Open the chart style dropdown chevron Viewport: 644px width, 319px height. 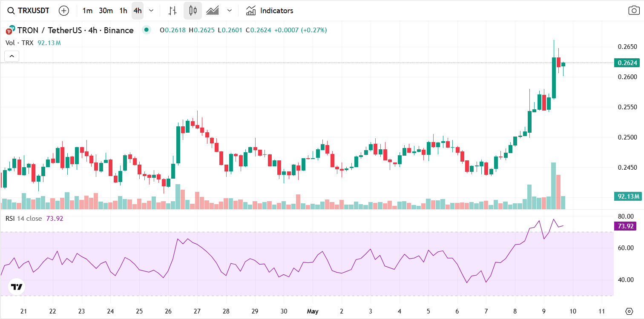click(x=230, y=11)
